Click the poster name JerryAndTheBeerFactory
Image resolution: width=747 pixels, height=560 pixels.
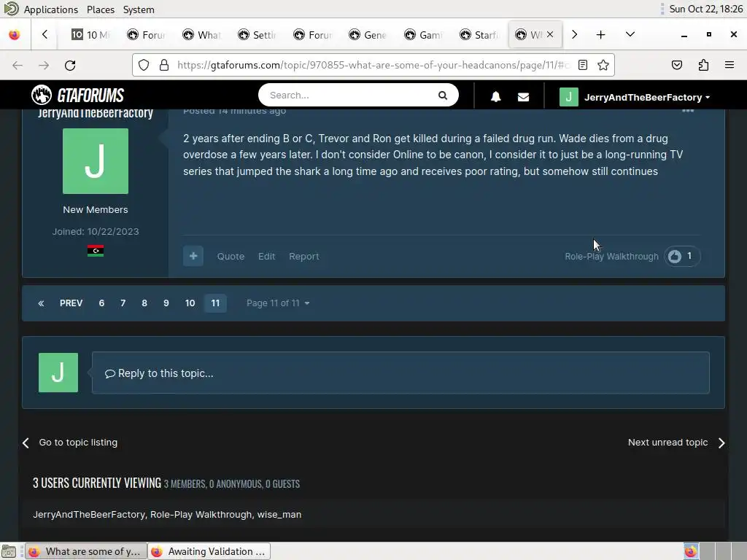point(96,113)
